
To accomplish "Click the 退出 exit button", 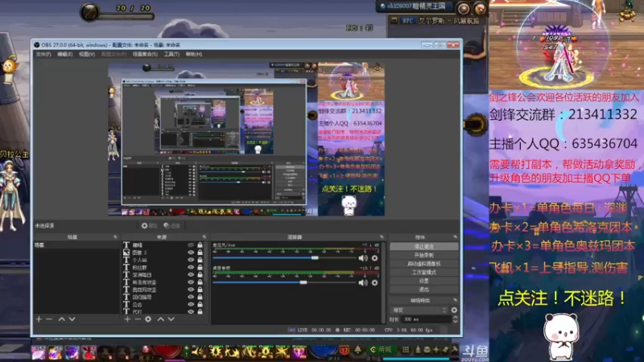I will click(424, 290).
